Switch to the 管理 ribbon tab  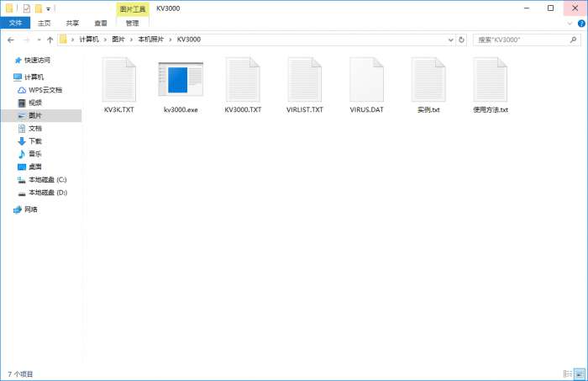(133, 24)
